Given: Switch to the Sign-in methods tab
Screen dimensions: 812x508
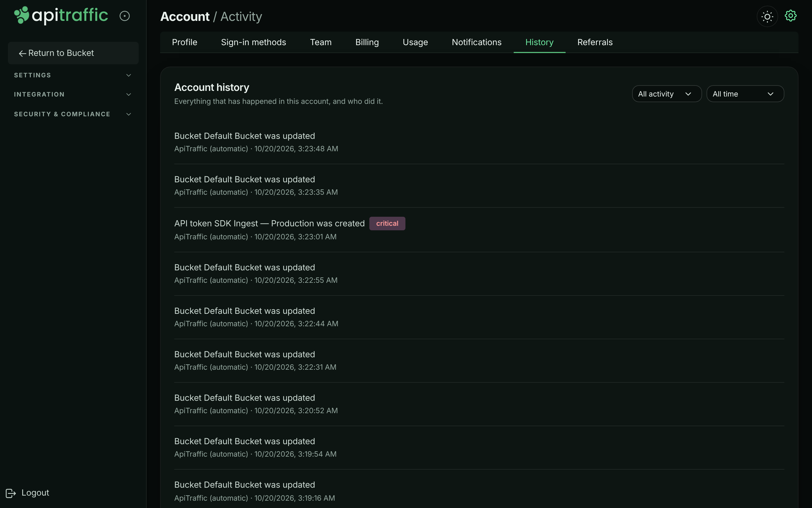Looking at the screenshot, I should (x=254, y=42).
